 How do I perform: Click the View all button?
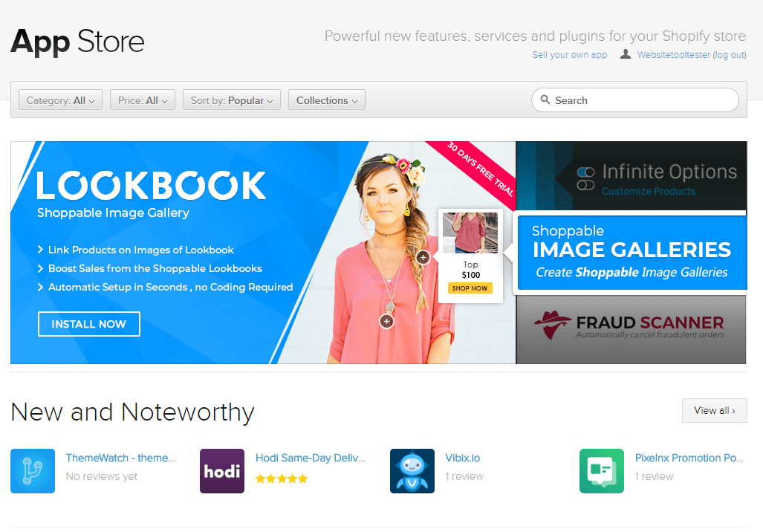point(715,410)
